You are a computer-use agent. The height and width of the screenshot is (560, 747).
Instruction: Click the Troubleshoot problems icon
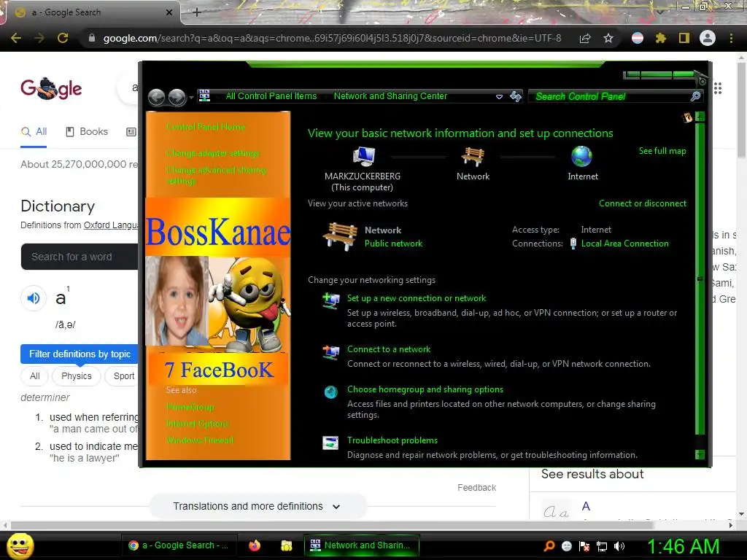(x=330, y=443)
